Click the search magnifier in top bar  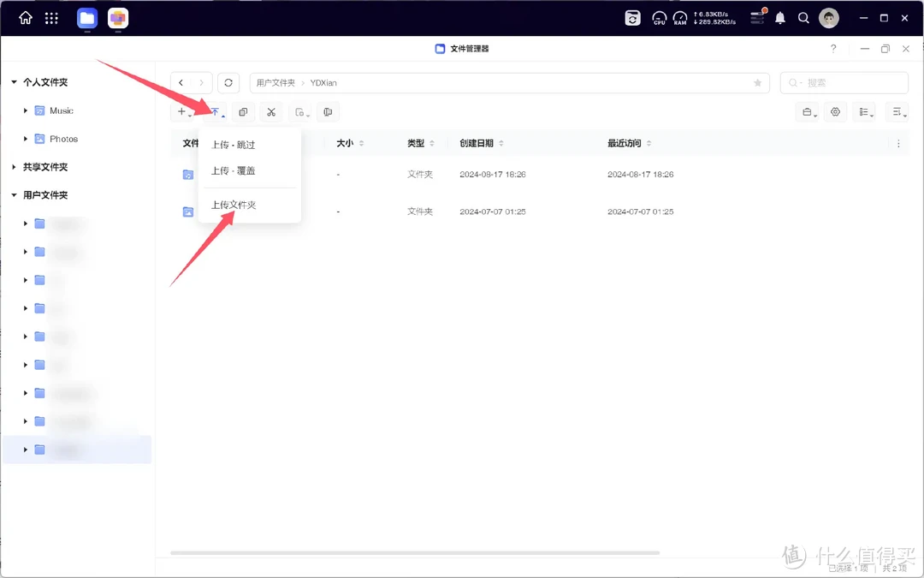click(x=803, y=17)
